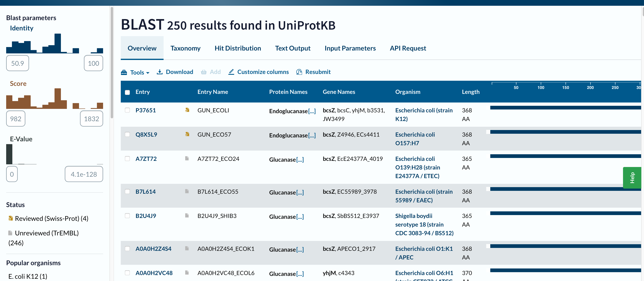Click the Identity maximum field showing 100
644x281 pixels.
pos(93,63)
